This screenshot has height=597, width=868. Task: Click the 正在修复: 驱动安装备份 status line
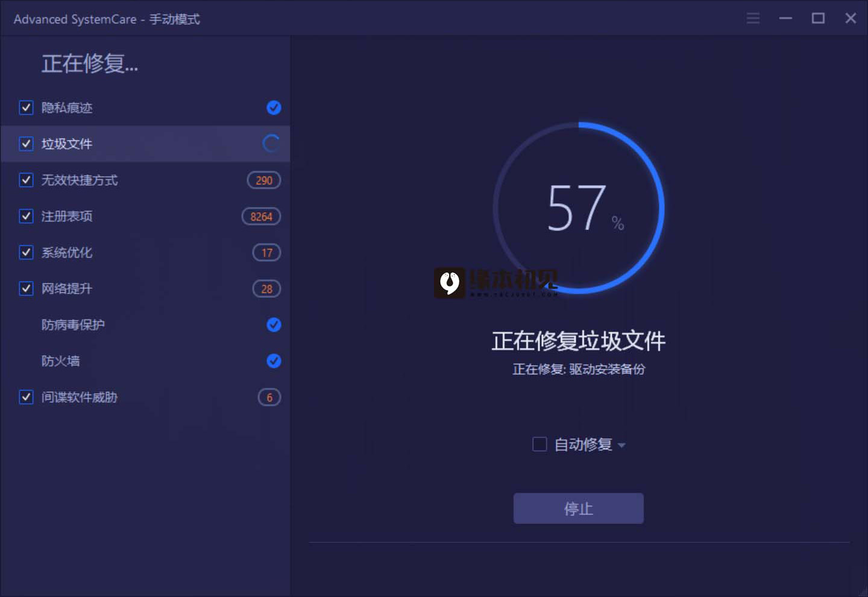point(579,369)
